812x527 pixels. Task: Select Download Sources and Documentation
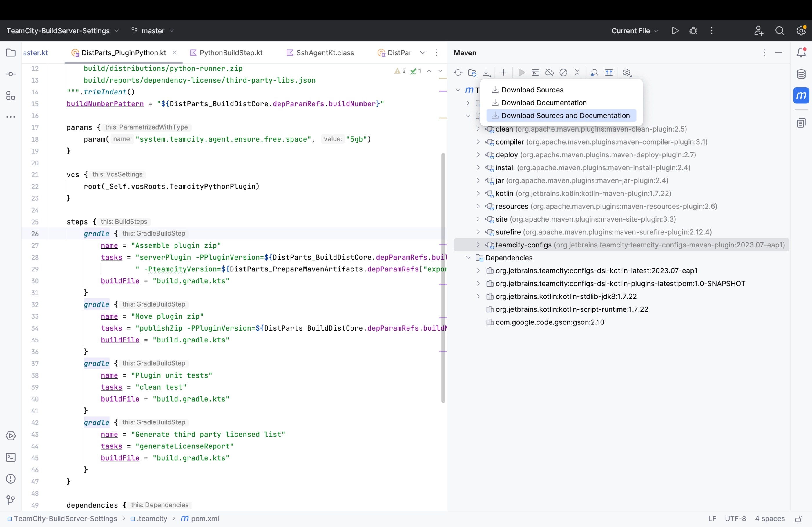561,116
